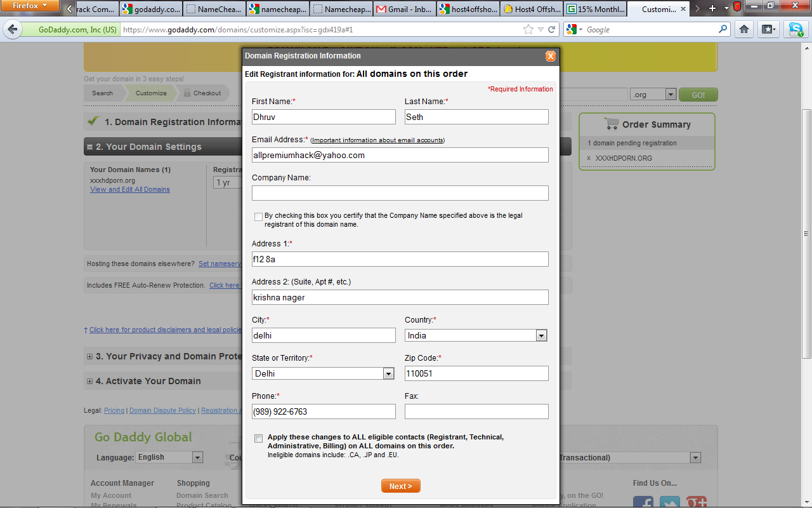Viewport: 812px width, 508px height.
Task: Click the lock icon beside Checkout
Action: point(187,93)
